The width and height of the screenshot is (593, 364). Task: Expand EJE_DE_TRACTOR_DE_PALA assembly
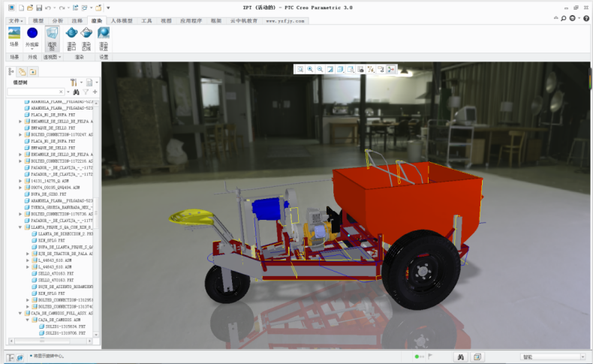27,254
